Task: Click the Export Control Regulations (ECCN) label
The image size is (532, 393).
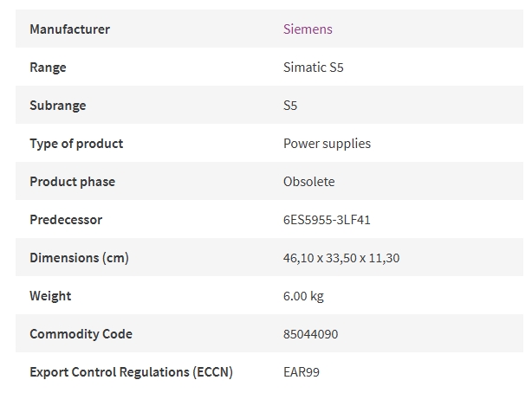Action: [131, 372]
